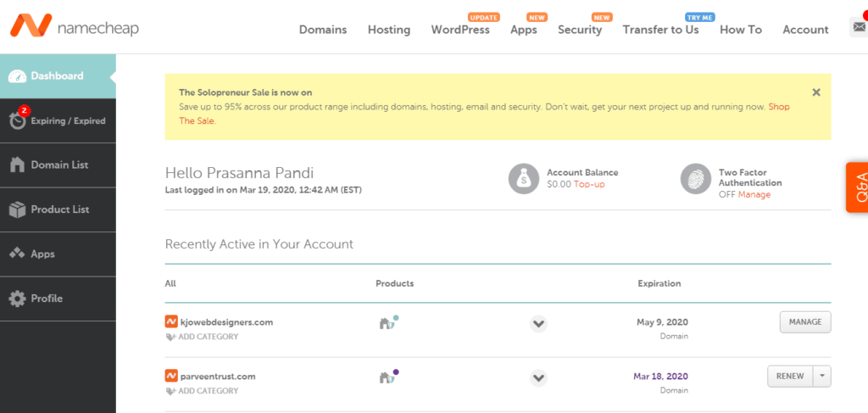Click the Product List box icon
Screen dimensions: 868x413
[x=18, y=209]
